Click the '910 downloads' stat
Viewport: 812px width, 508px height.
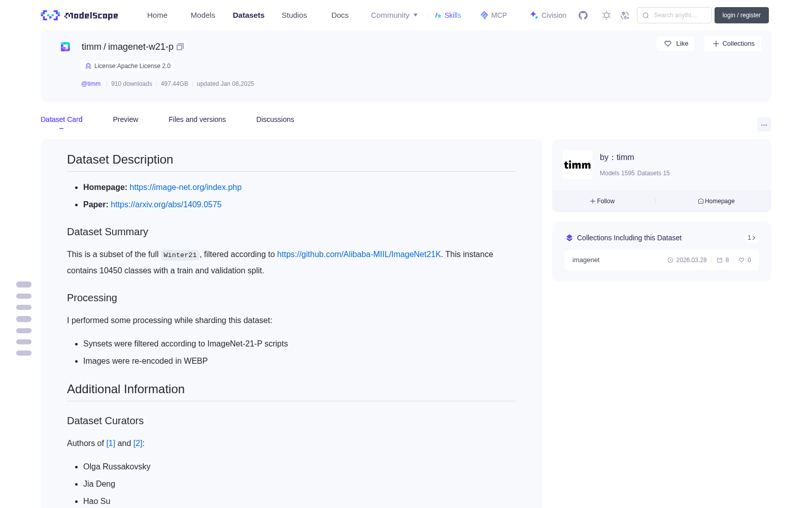(x=131, y=84)
